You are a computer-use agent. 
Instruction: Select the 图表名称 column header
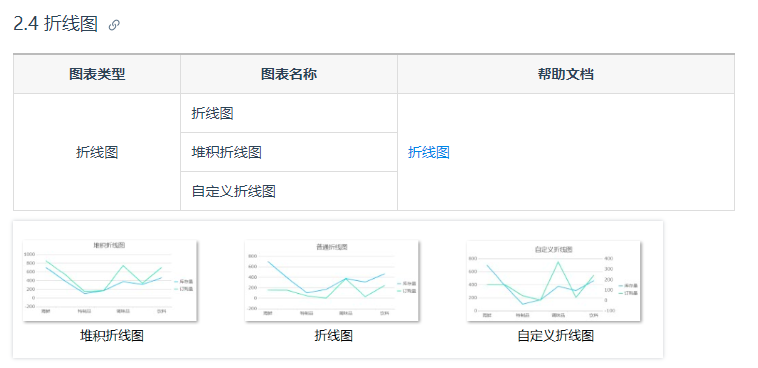[289, 74]
